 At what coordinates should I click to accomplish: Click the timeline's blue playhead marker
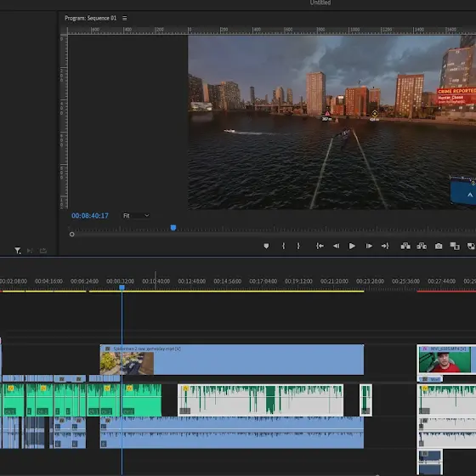point(122,287)
